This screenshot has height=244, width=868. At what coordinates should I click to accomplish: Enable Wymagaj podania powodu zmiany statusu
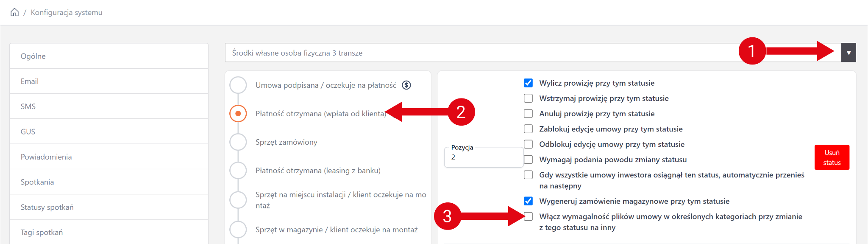coord(528,160)
